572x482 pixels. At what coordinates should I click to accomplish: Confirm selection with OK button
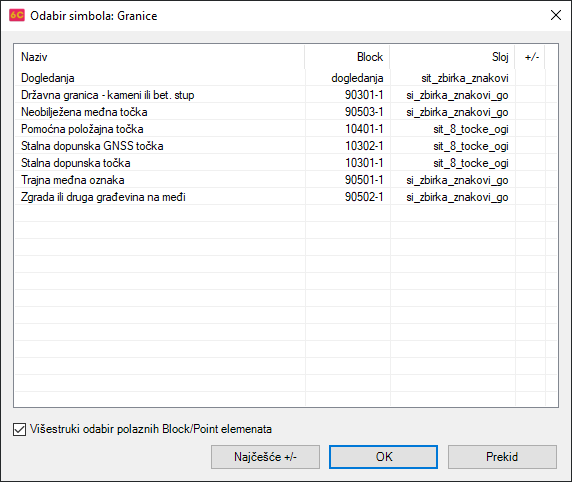(x=383, y=457)
